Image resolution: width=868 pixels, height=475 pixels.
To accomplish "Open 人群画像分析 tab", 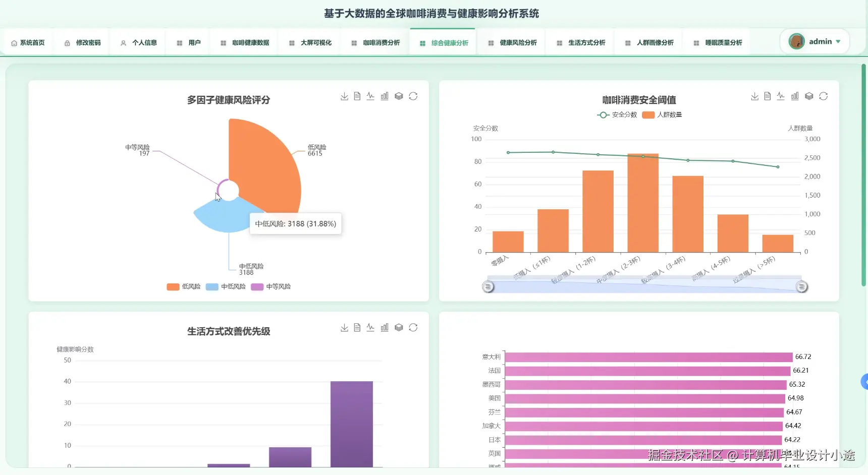I will [x=649, y=43].
